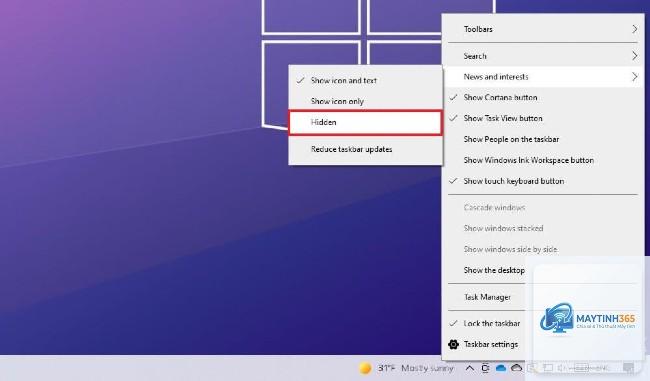Viewport: 650px width, 381px height.
Task: Untick Show touch keyboard button
Action: [543, 181]
